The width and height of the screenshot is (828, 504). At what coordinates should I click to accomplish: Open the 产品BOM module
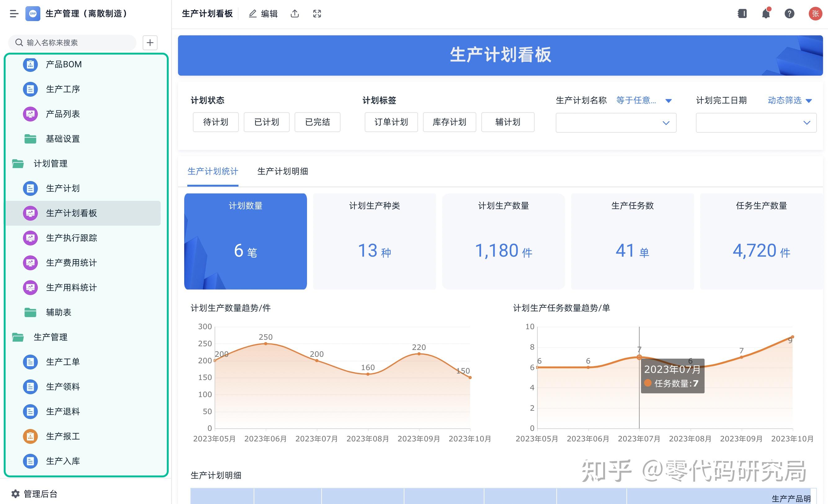point(64,64)
